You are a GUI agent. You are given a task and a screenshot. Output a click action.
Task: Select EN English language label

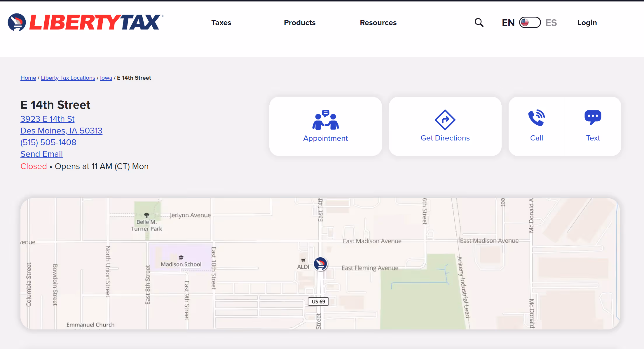tap(508, 22)
